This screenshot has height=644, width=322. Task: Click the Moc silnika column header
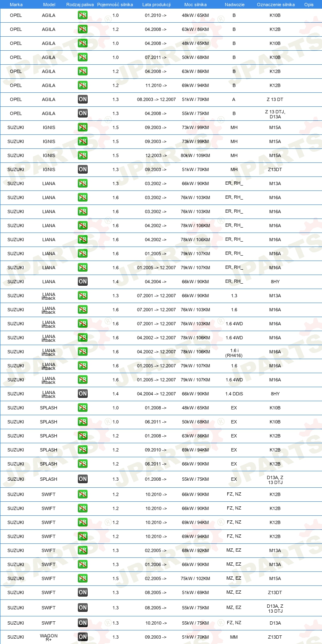196,5
